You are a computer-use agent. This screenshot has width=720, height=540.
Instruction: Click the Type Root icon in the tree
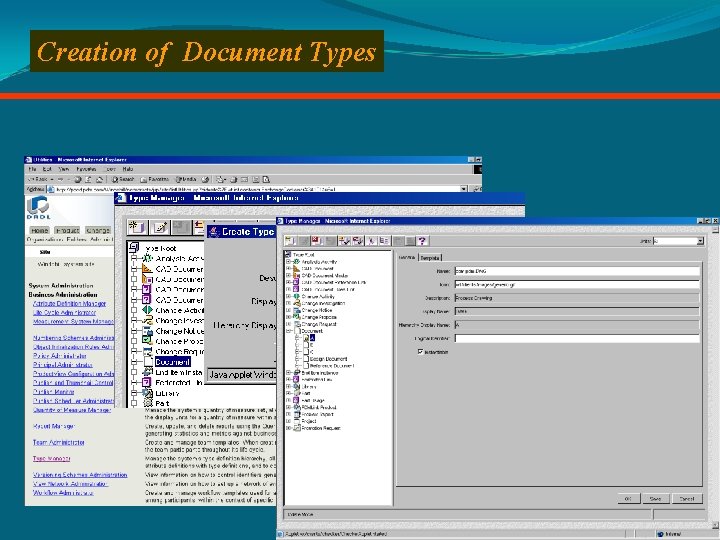286,254
